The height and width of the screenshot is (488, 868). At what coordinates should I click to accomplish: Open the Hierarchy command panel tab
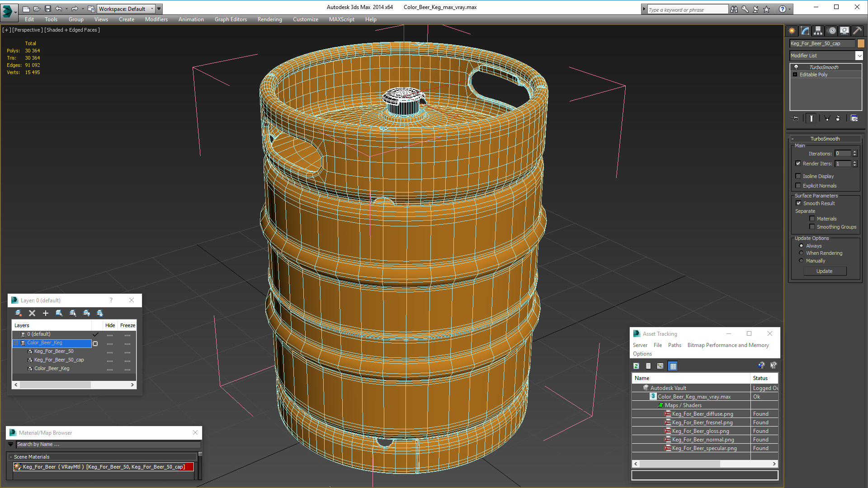coord(818,31)
